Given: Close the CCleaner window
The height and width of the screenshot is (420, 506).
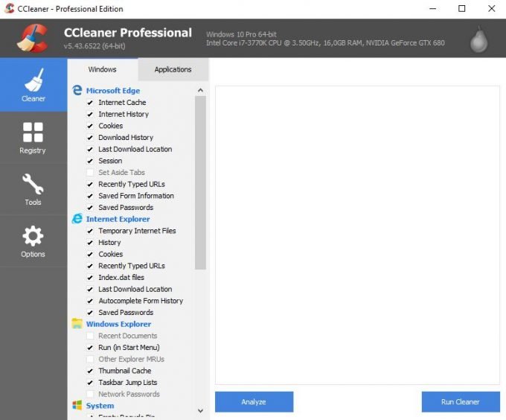Looking at the screenshot, I should tap(491, 9).
